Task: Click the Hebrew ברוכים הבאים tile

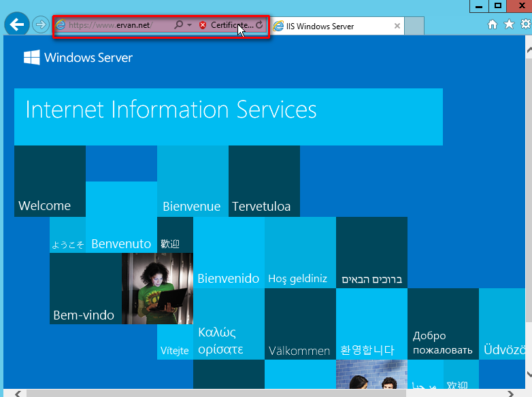Action: point(371,253)
